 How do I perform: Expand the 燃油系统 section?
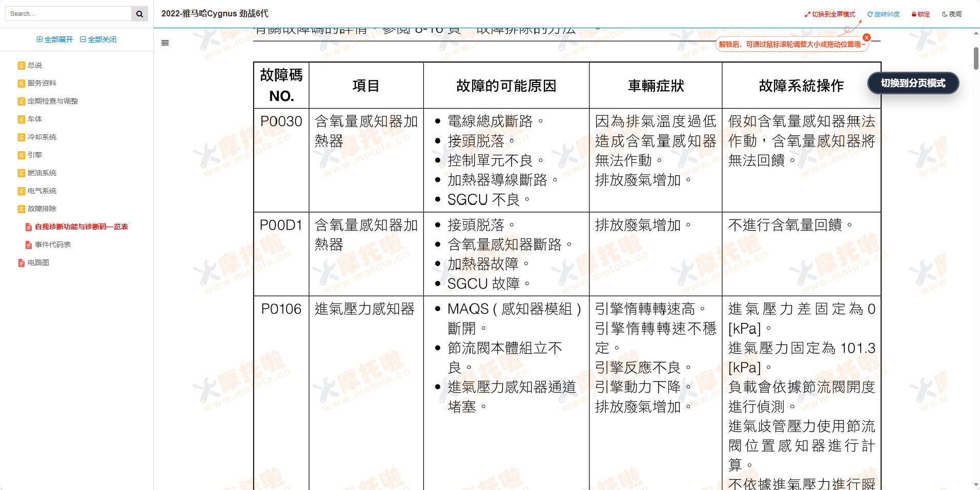(x=42, y=173)
